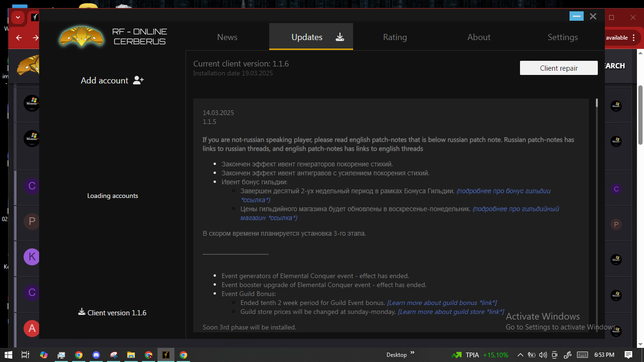
Task: Click the Meet Now camera icon
Action: [x=555, y=355]
